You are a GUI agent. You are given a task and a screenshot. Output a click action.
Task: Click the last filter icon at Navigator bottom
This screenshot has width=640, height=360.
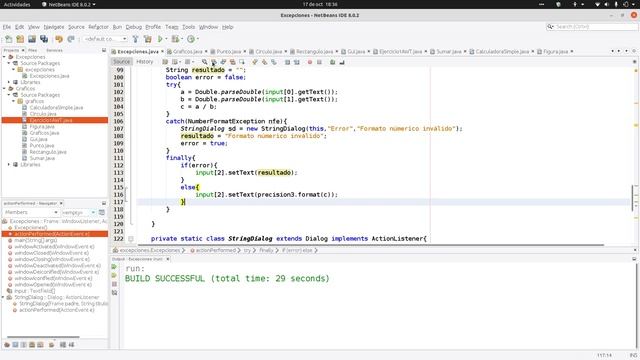click(71, 345)
